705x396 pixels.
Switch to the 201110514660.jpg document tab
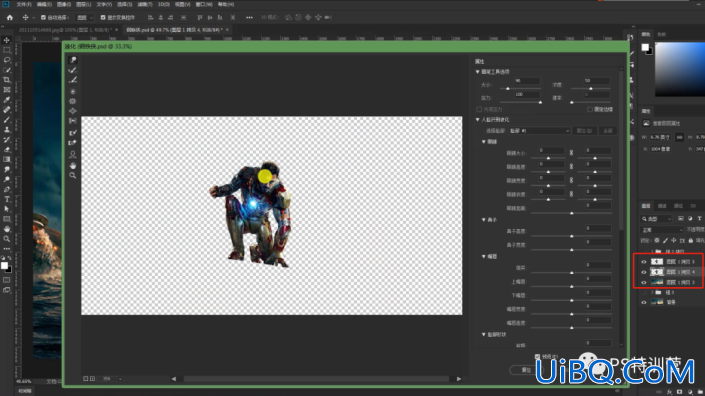[65, 30]
